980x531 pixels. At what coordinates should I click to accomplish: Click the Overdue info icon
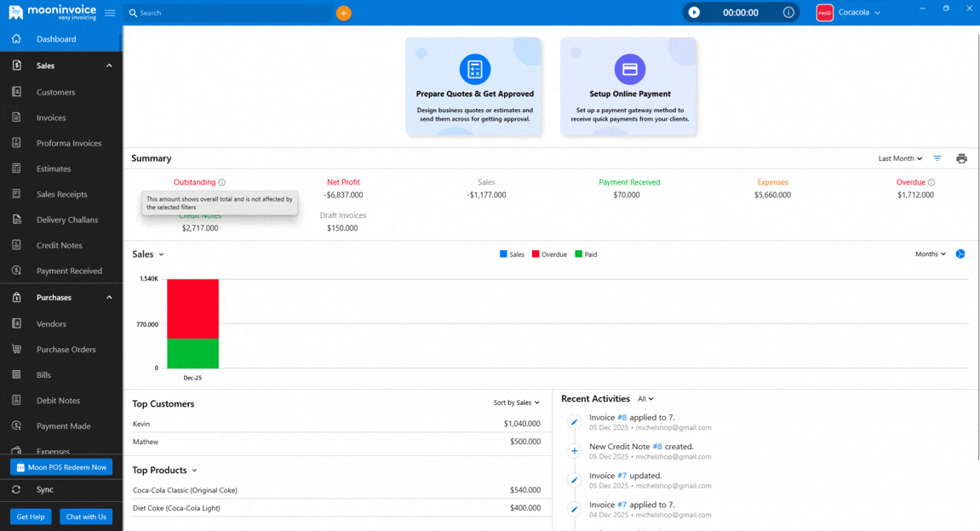[931, 182]
